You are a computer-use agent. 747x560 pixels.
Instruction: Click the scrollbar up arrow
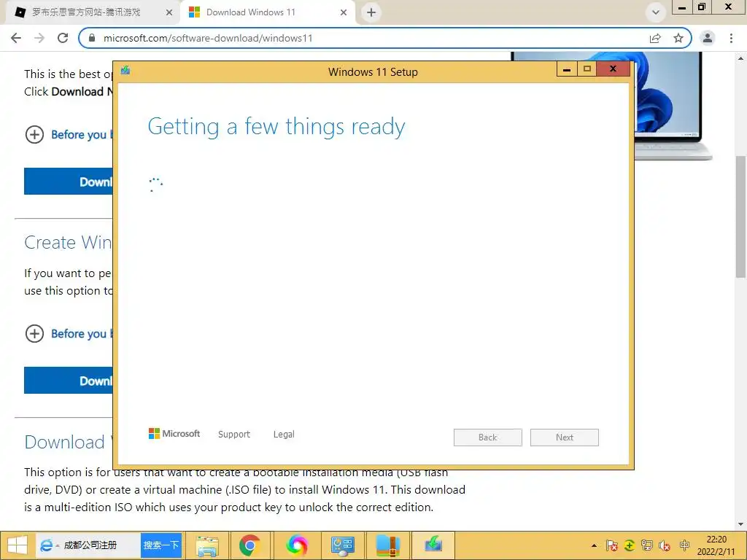[740, 58]
